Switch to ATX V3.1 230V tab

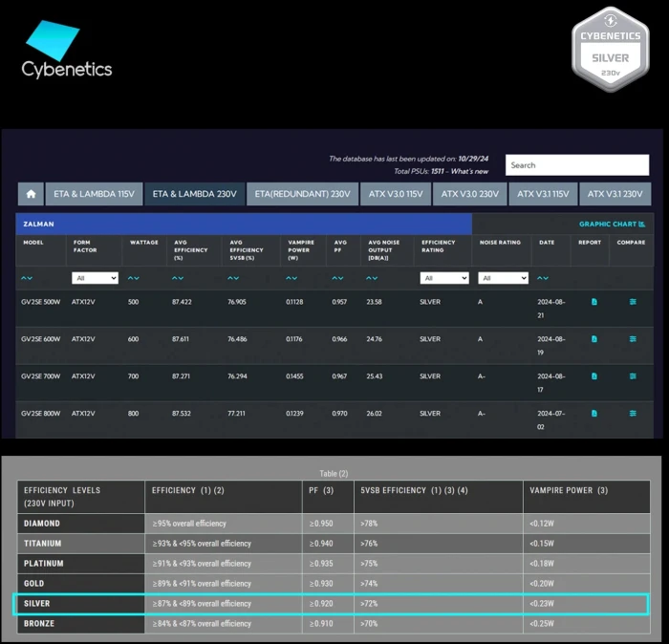[615, 194]
